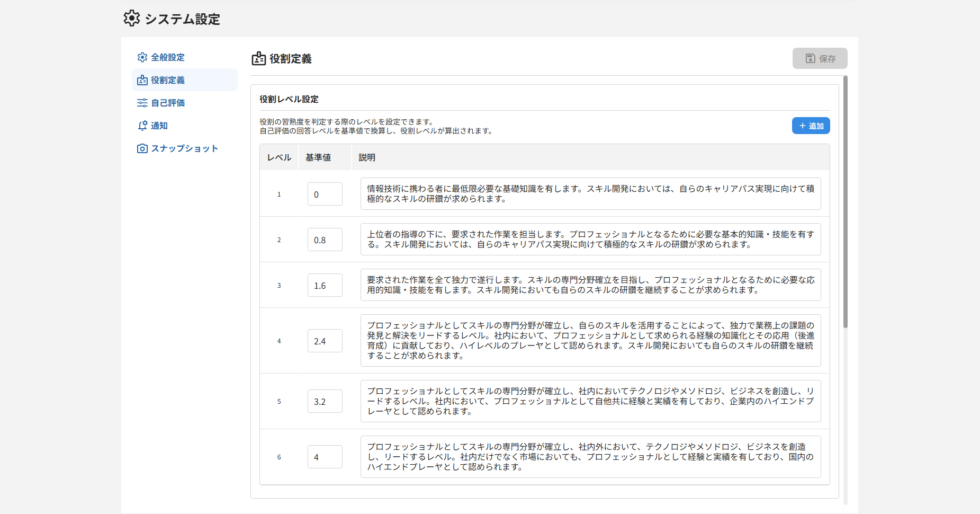Click the camera icon beside スナップショット
This screenshot has width=980, height=514.
[142, 148]
